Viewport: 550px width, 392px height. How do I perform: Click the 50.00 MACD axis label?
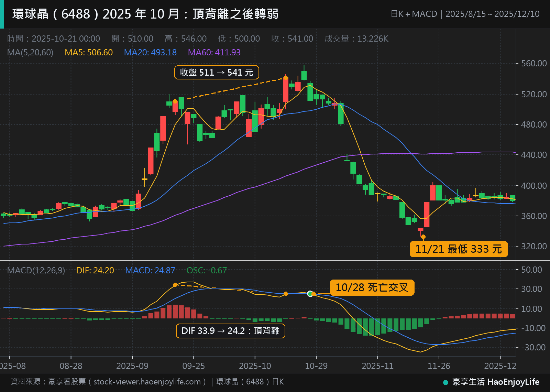[x=531, y=270]
